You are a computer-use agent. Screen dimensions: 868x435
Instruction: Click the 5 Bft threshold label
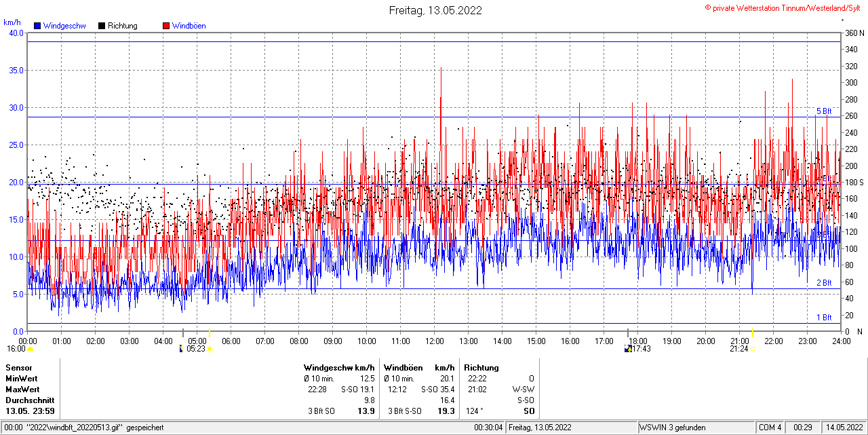(x=823, y=111)
